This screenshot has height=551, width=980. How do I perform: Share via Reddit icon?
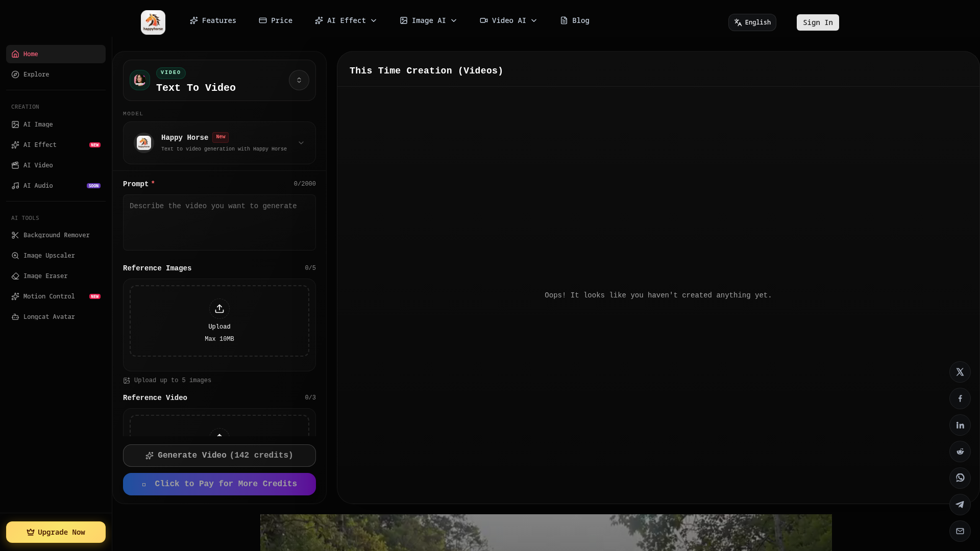(960, 452)
